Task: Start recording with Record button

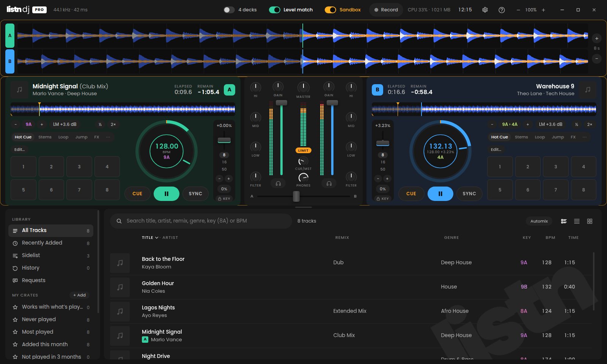Action: click(x=386, y=10)
